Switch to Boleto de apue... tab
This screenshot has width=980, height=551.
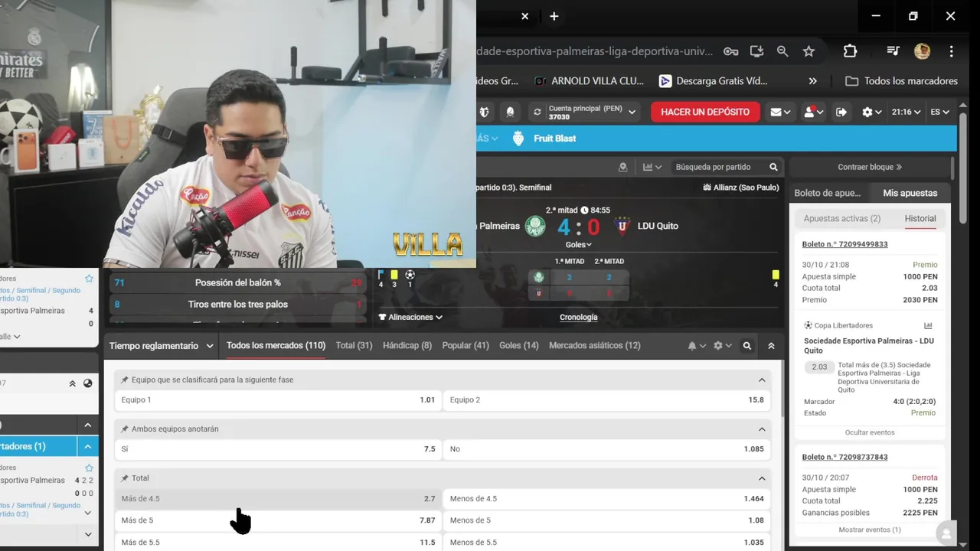coord(828,193)
